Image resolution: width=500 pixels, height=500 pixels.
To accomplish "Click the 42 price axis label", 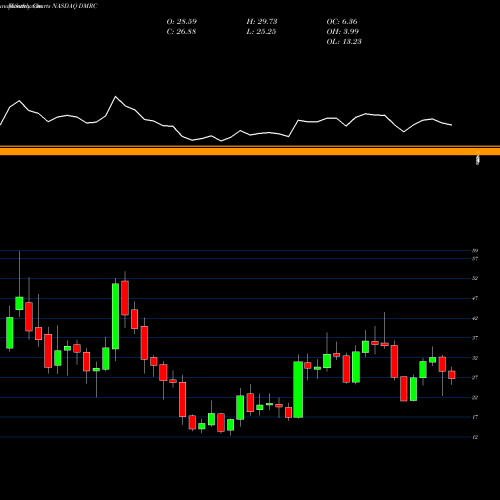I will click(475, 318).
